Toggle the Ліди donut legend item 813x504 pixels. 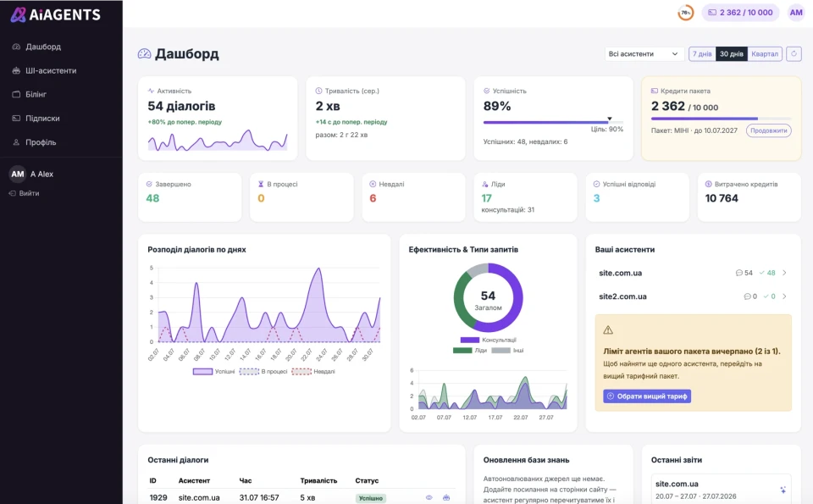[x=470, y=351]
